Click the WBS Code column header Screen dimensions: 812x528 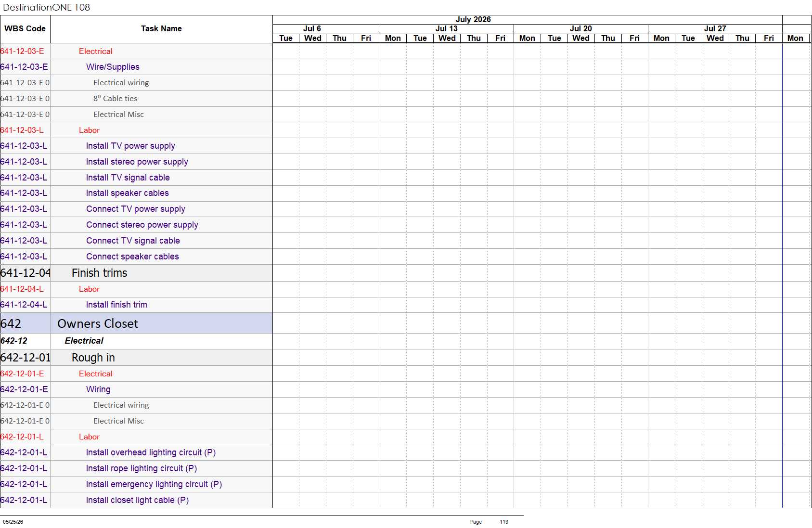click(25, 29)
